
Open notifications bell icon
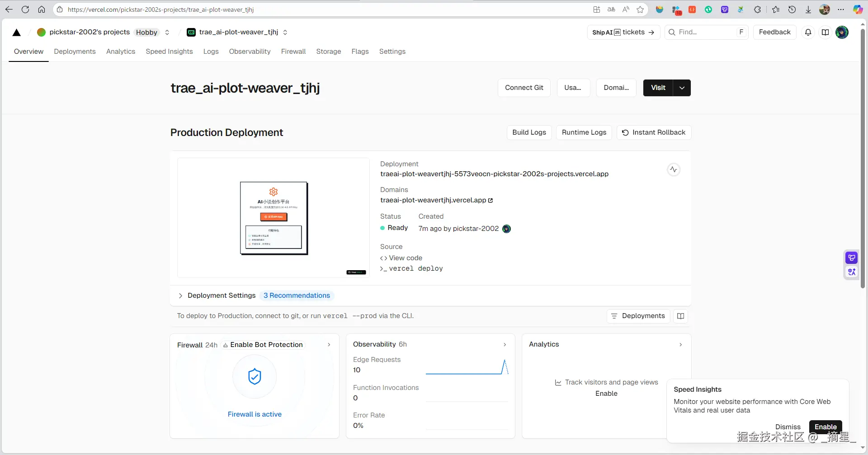808,32
